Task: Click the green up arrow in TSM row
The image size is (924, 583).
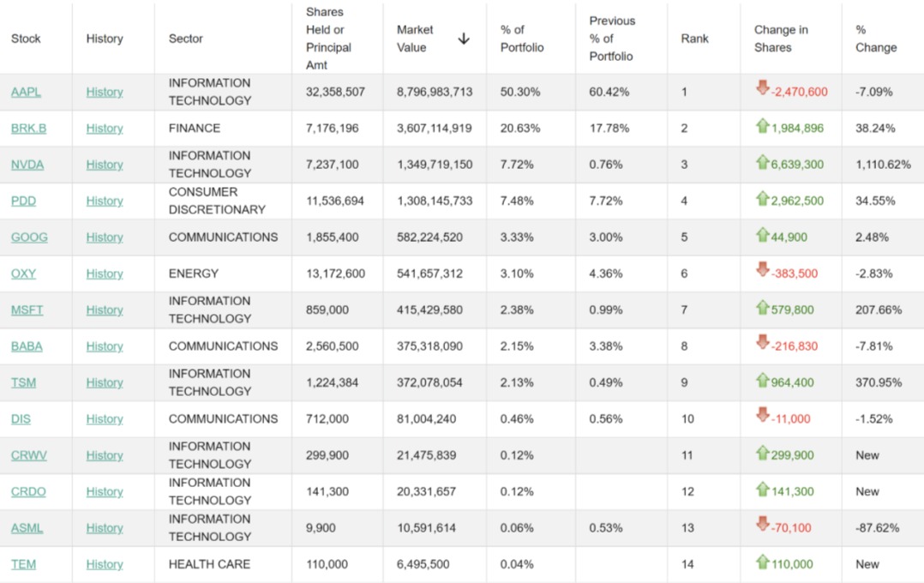Action: point(762,381)
